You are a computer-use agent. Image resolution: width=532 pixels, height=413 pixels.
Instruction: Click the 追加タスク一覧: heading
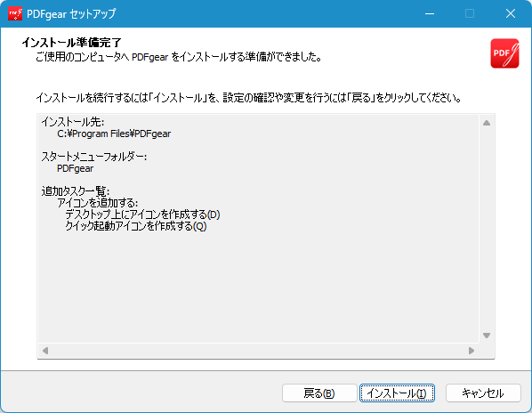(x=76, y=191)
